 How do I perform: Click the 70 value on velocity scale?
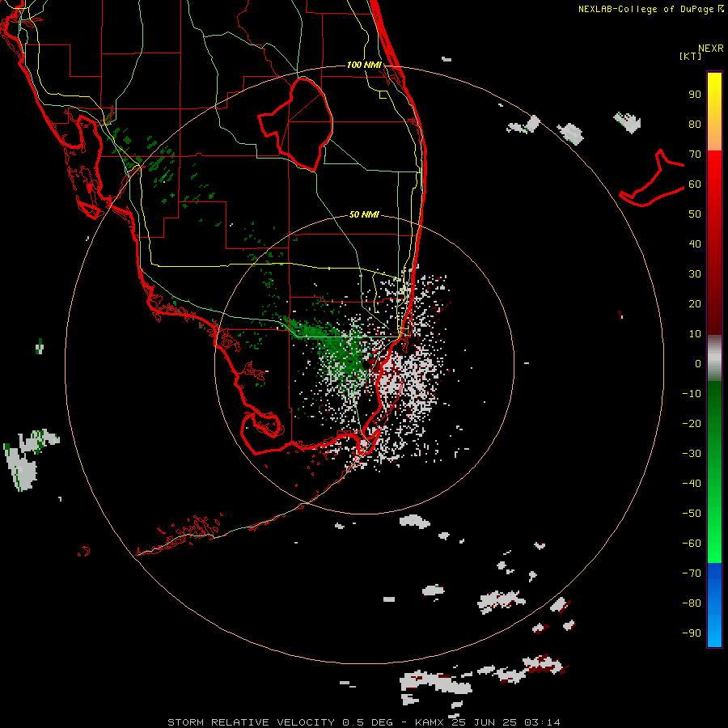(695, 154)
